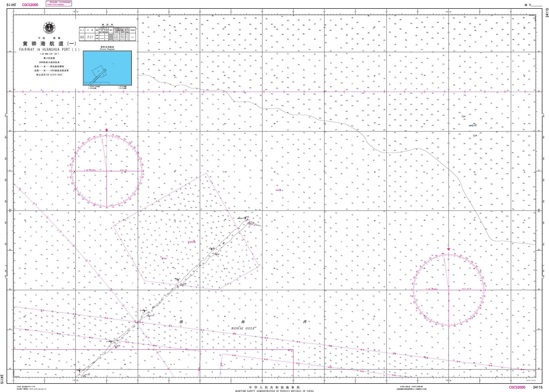This screenshot has width=549, height=392.
Task: Click the BOHAI GULF label
Action: (243, 328)
